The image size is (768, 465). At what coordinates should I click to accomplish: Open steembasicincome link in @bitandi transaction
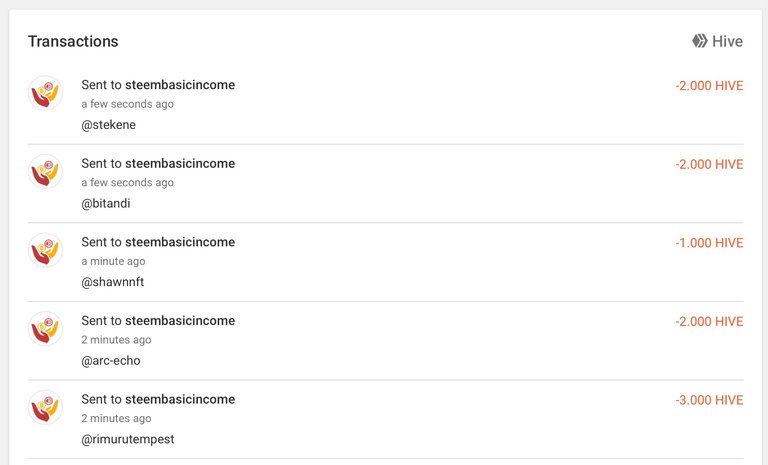[180, 163]
